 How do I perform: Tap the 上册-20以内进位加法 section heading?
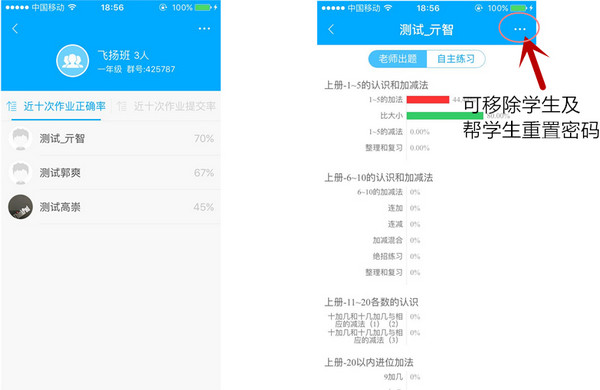pyautogui.click(x=369, y=362)
